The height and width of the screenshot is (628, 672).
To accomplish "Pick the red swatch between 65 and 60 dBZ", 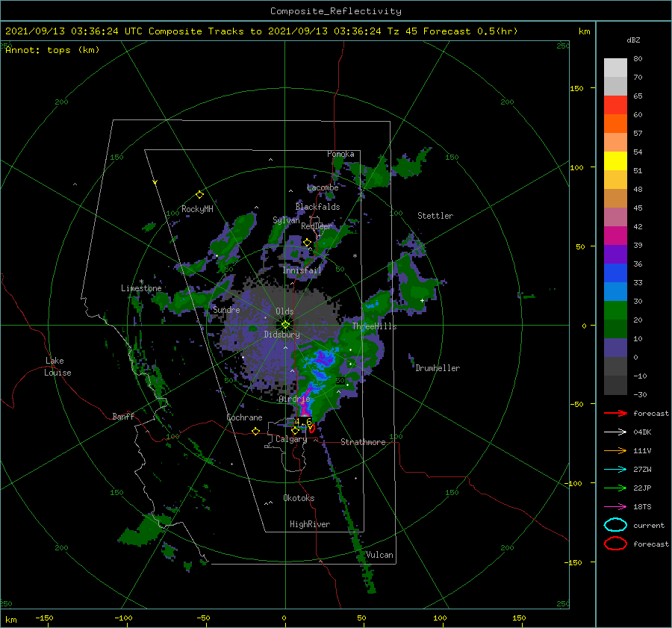I will tap(615, 105).
